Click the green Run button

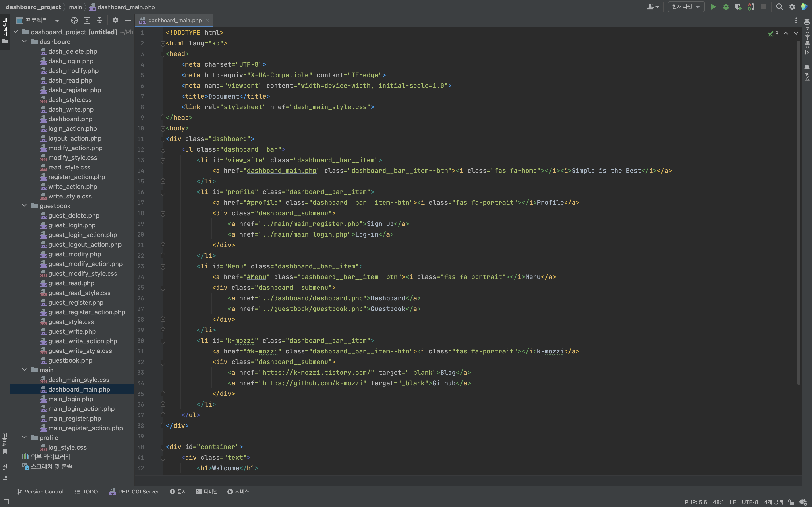(713, 7)
